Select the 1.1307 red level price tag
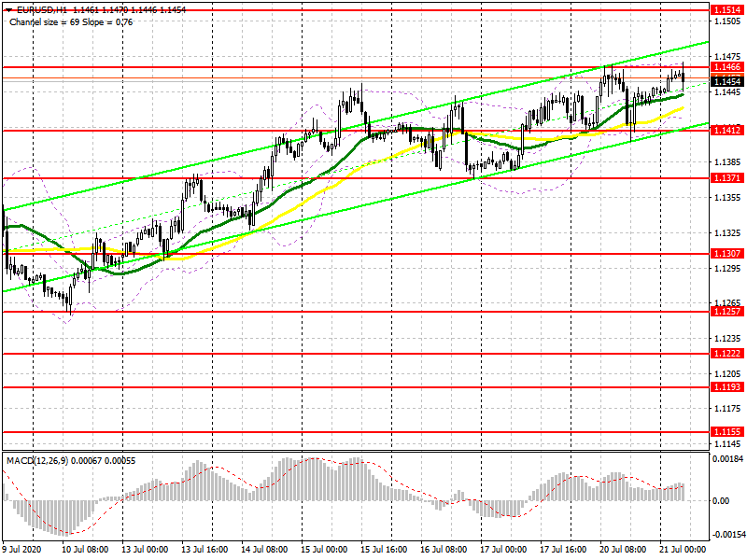This screenshot has height=560, width=747. coord(726,254)
